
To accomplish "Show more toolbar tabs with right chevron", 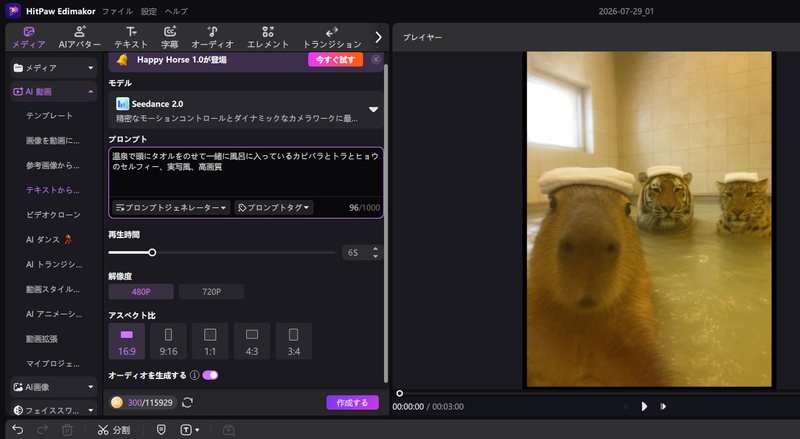I will pyautogui.click(x=378, y=37).
